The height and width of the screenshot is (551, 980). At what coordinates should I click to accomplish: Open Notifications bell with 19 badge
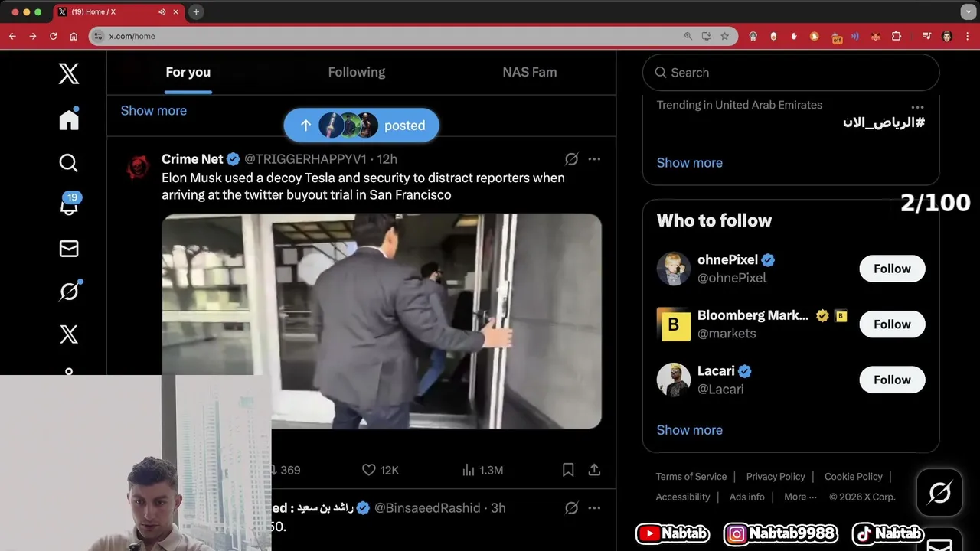click(69, 205)
